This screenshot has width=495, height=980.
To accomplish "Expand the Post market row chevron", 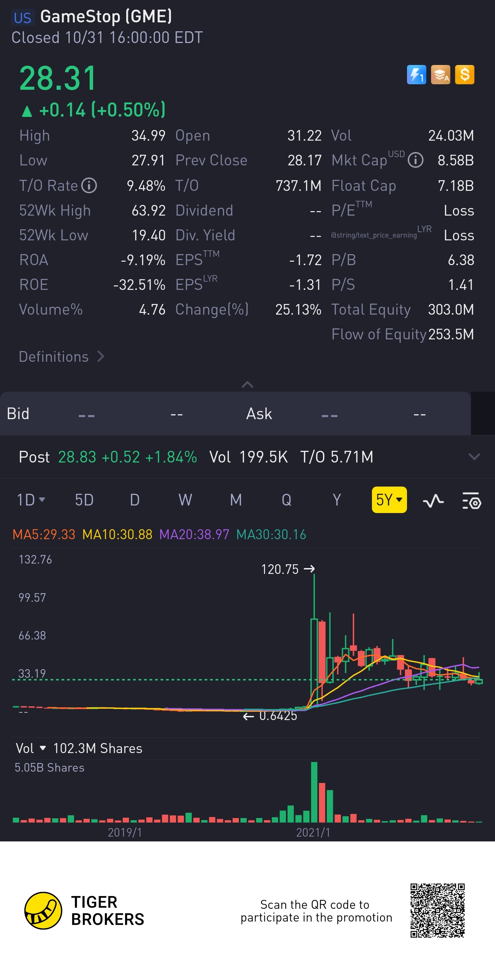I will click(474, 457).
